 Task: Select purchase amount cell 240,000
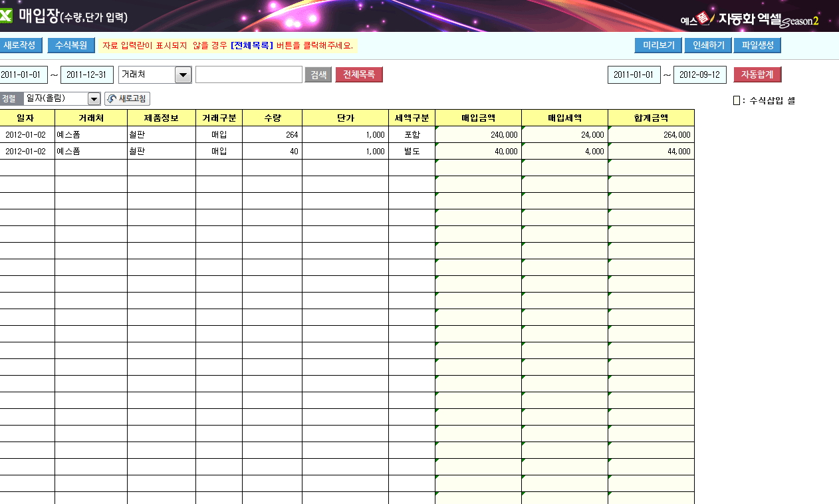pos(478,134)
